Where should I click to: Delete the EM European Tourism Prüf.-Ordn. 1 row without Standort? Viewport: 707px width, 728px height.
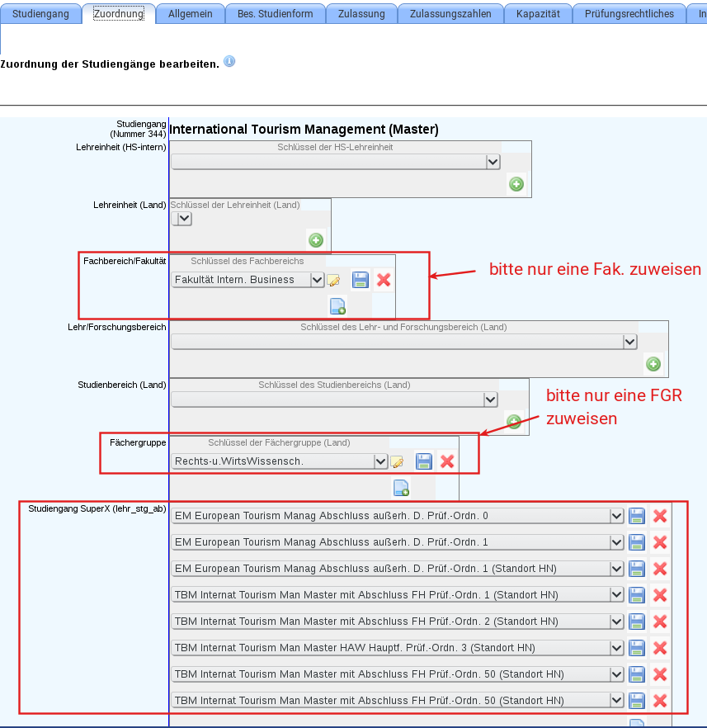point(660,542)
